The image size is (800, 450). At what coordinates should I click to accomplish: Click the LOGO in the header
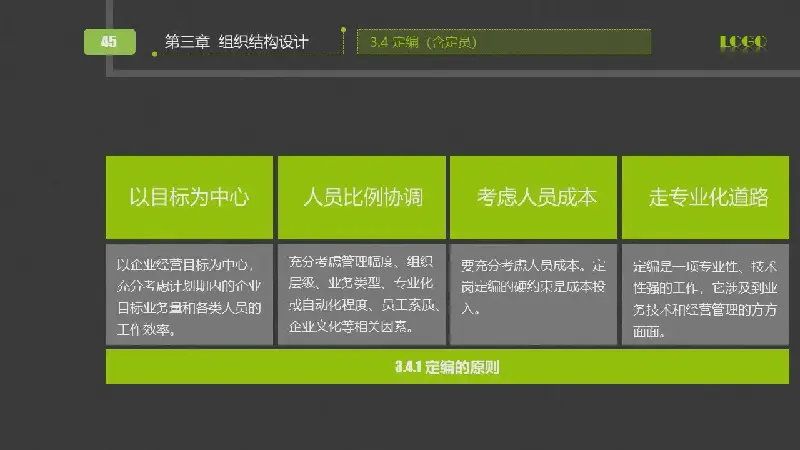click(743, 42)
